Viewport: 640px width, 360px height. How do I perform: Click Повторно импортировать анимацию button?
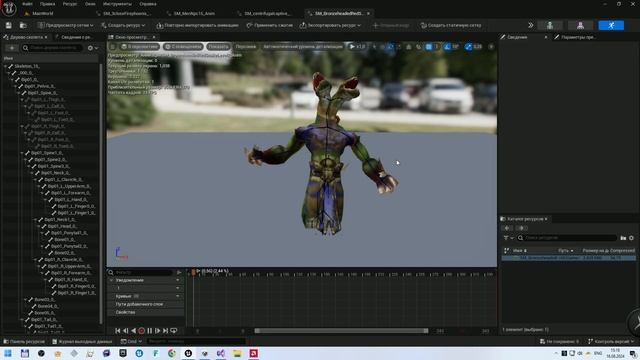[197, 25]
